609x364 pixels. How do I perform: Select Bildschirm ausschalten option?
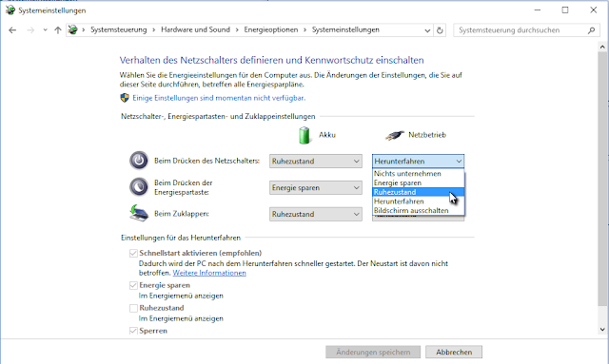(419, 211)
